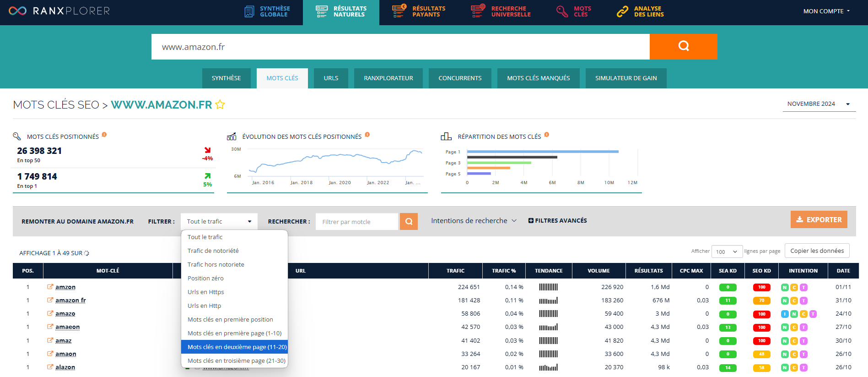Select Mots clés en troisième page (21-30)
The image size is (868, 377).
(234, 361)
